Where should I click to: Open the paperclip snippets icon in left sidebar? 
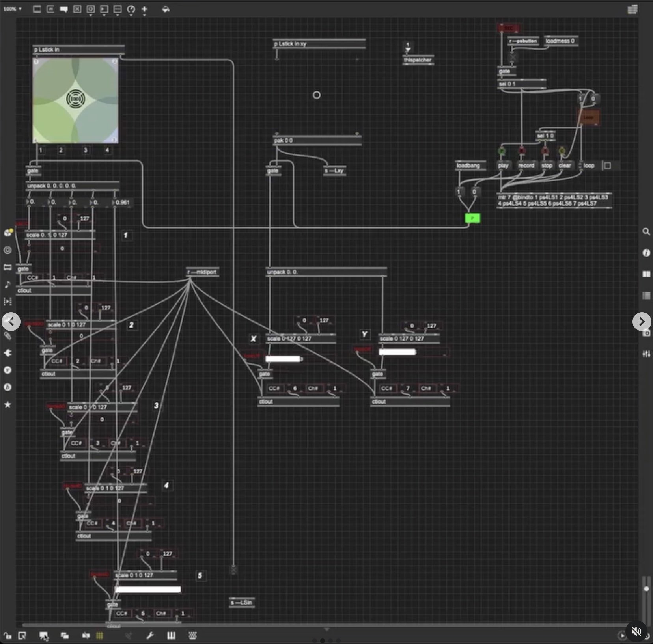pos(7,336)
